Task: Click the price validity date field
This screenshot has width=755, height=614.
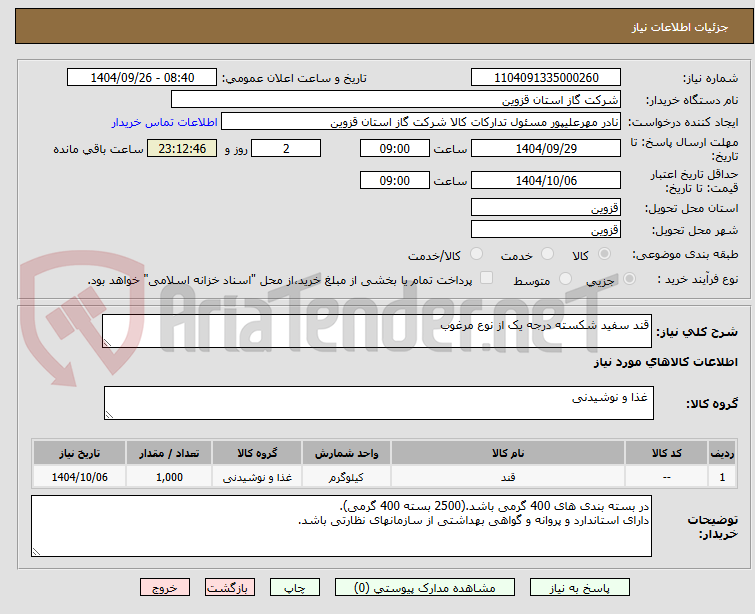Action: click(546, 180)
